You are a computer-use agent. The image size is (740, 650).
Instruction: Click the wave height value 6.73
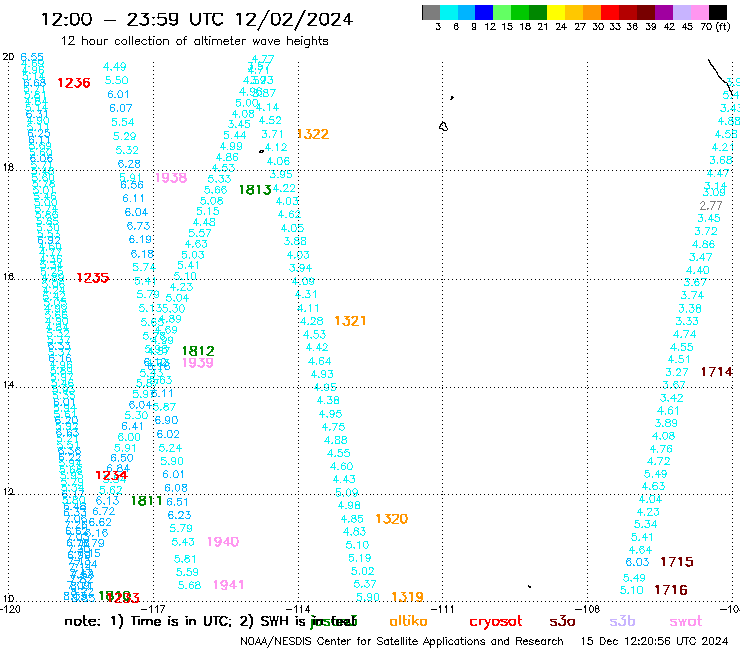pyautogui.click(x=138, y=226)
